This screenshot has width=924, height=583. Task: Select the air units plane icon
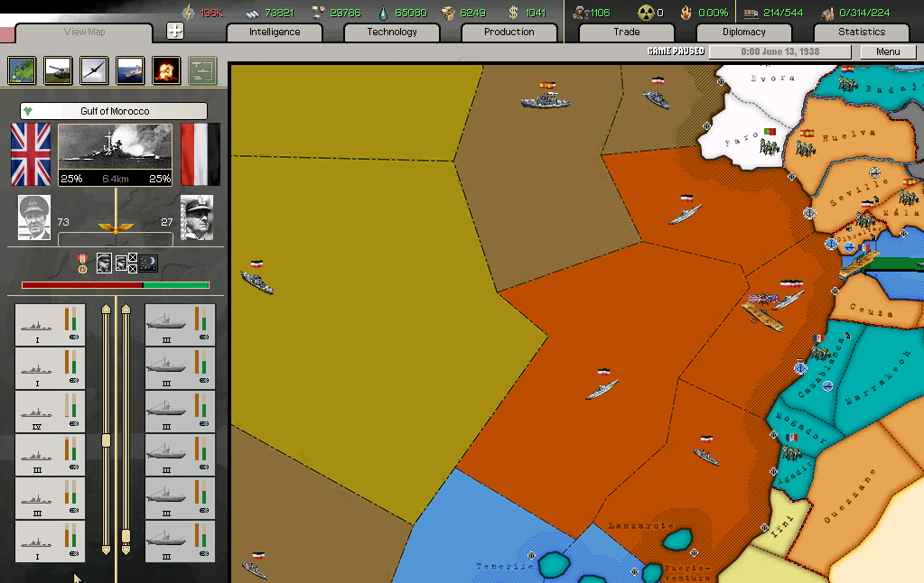(94, 70)
